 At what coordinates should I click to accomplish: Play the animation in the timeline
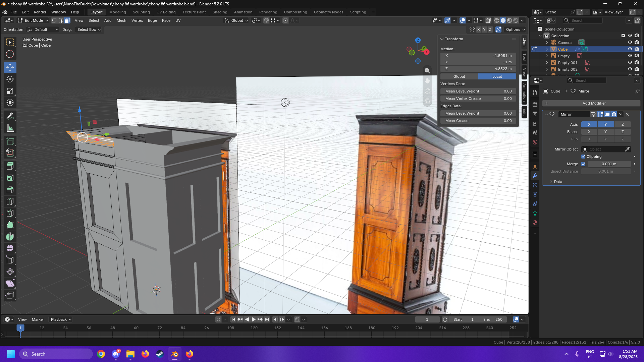(x=254, y=319)
